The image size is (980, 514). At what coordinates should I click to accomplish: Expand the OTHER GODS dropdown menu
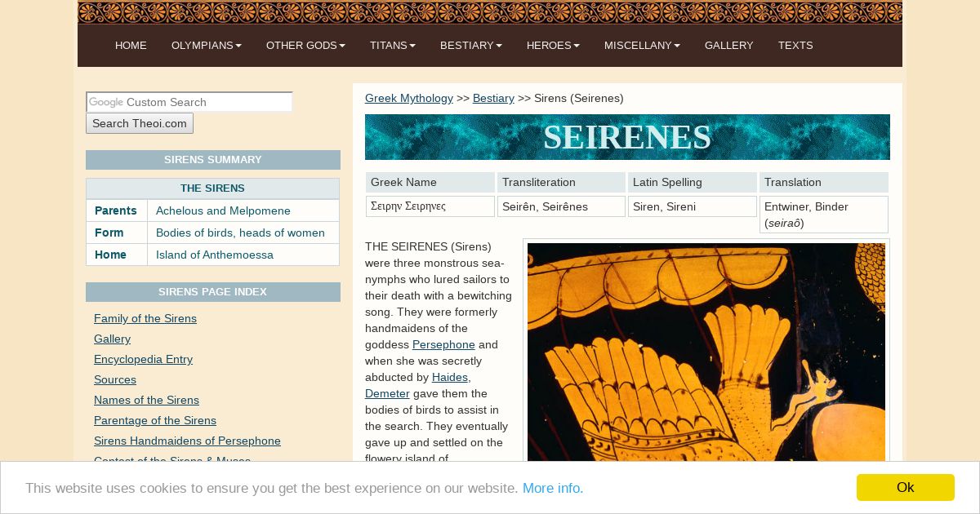tap(305, 46)
